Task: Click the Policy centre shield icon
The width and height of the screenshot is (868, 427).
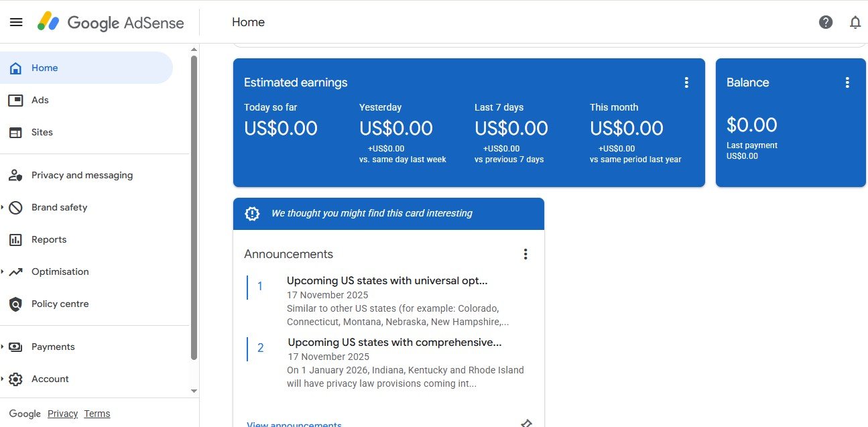Action: click(15, 304)
